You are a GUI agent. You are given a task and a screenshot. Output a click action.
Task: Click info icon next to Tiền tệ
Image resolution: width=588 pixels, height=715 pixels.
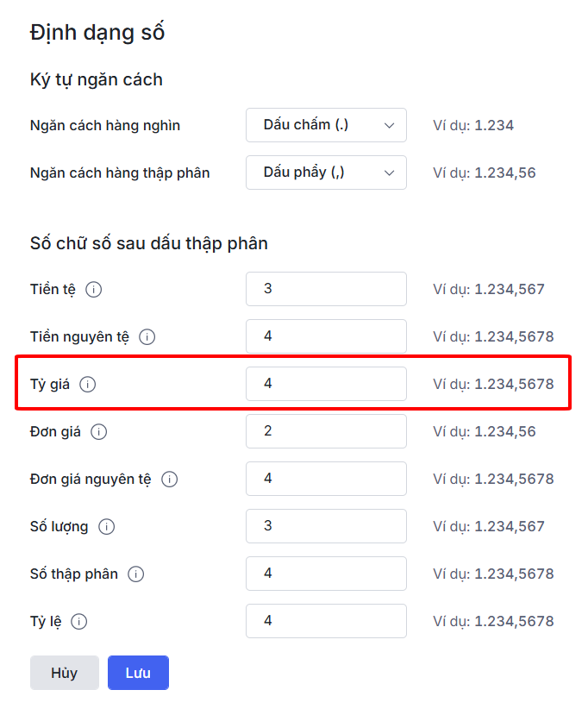(x=94, y=290)
